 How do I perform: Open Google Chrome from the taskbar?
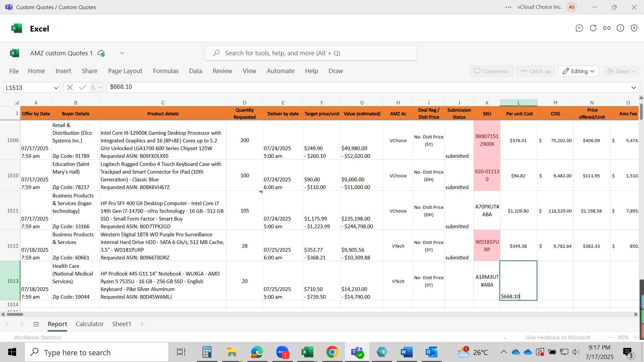[332, 352]
